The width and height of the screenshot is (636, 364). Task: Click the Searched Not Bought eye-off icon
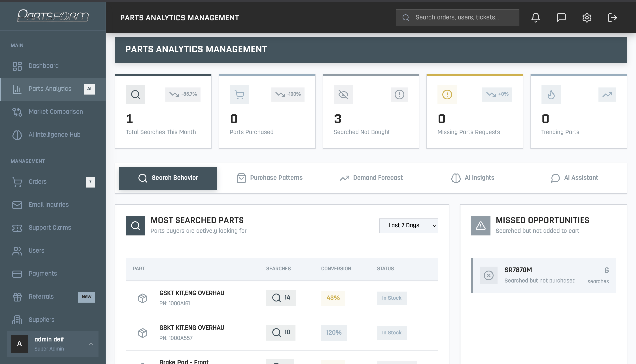coord(343,95)
